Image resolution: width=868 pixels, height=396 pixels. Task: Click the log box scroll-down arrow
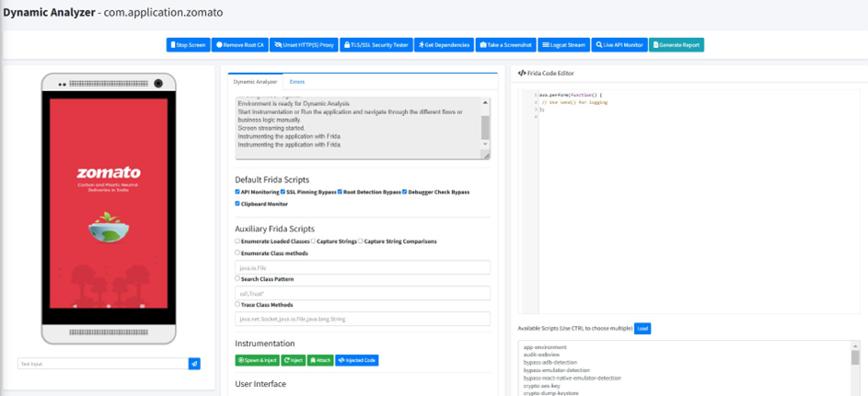pos(485,144)
